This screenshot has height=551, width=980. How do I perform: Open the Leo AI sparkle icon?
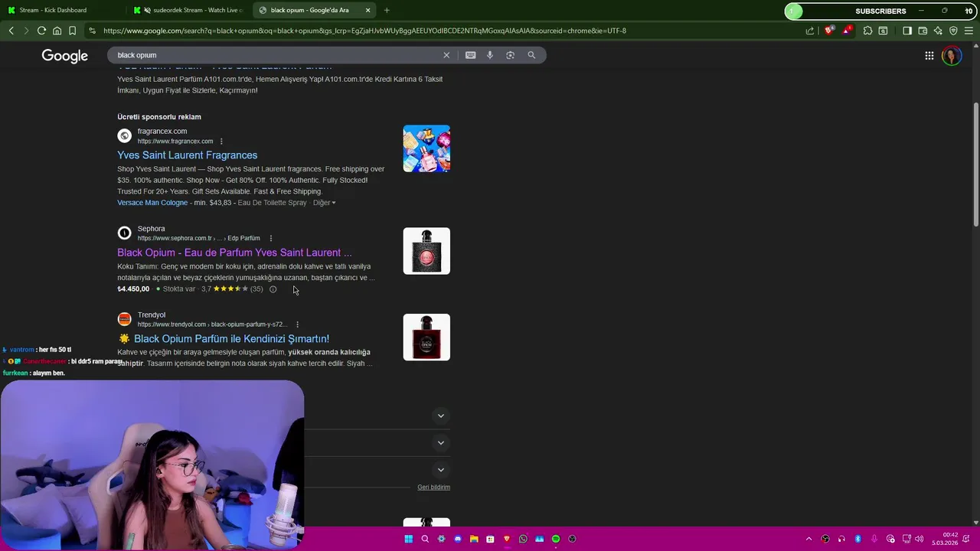tap(938, 31)
